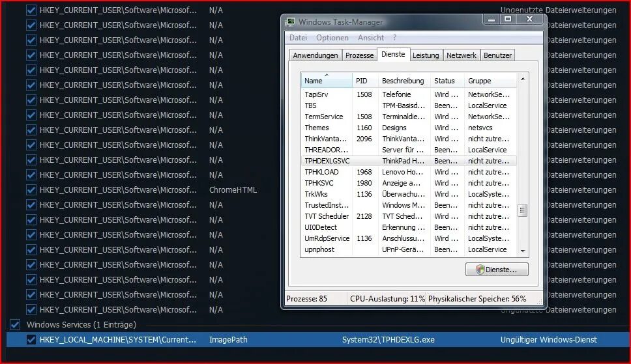
Task: Select the TPHDEXLGSVC service row
Action: (x=409, y=160)
